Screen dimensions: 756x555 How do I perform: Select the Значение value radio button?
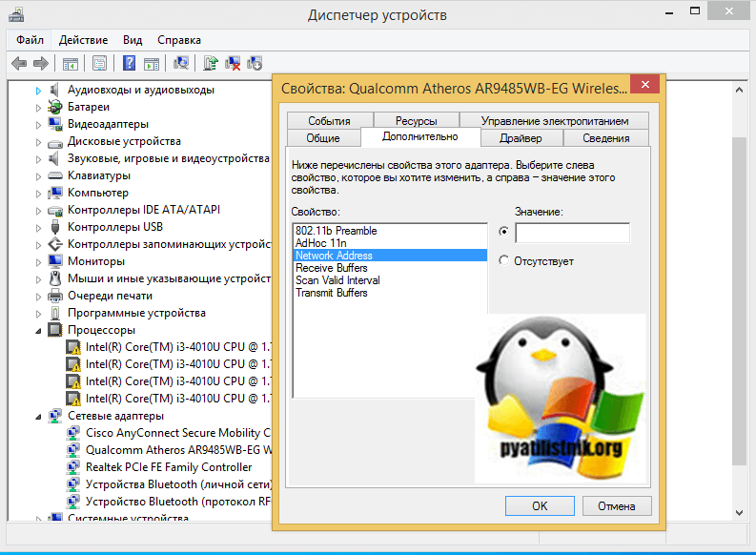point(503,232)
